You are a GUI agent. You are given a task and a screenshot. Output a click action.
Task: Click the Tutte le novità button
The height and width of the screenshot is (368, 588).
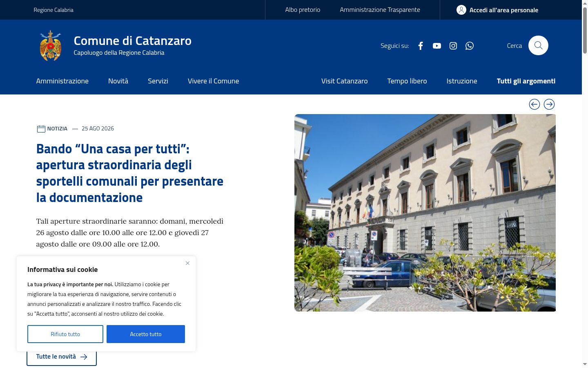click(x=62, y=357)
